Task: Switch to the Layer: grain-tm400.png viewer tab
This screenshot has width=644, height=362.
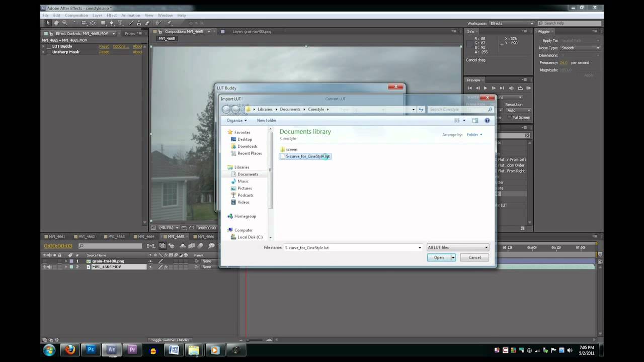Action: coord(252,31)
